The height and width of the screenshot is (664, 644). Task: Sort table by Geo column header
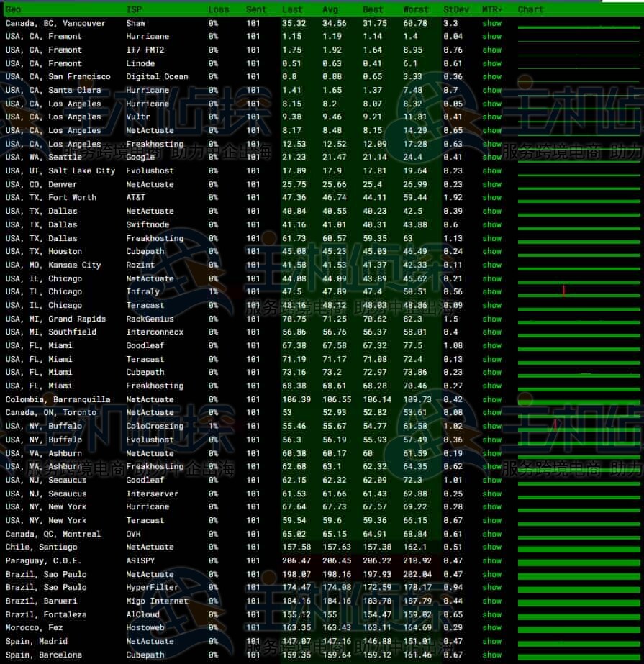click(x=13, y=9)
